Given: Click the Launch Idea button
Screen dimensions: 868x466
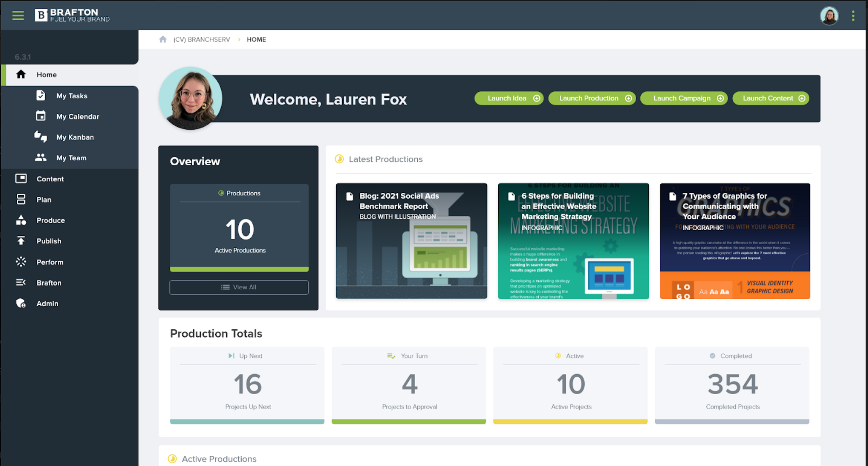Looking at the screenshot, I should pyautogui.click(x=509, y=98).
